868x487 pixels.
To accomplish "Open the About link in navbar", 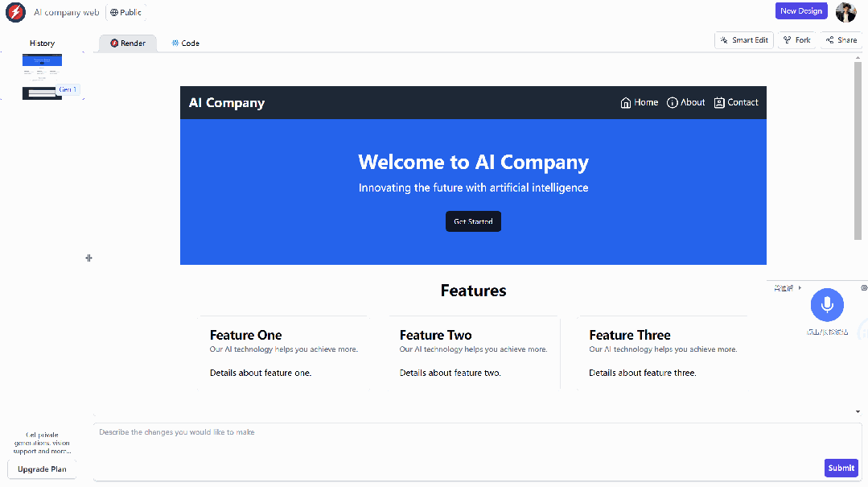I will tap(686, 102).
